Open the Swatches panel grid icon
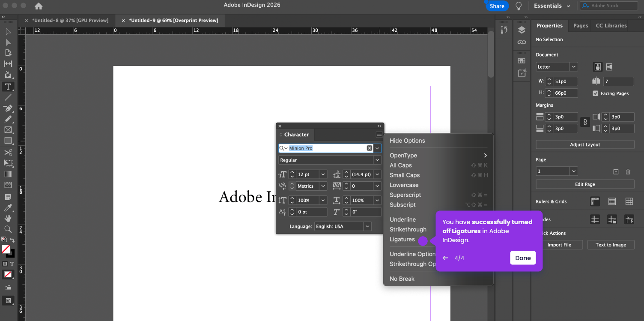The width and height of the screenshot is (644, 321). click(522, 61)
